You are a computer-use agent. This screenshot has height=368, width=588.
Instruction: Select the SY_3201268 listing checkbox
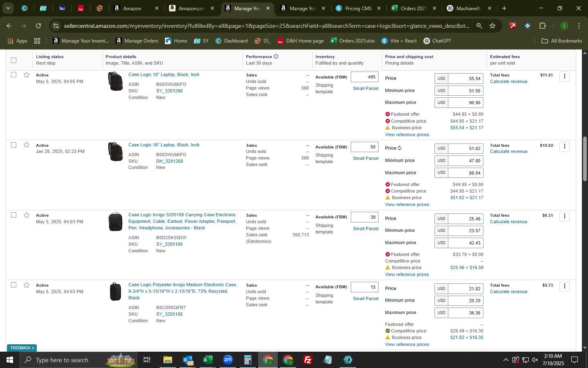coord(13,75)
